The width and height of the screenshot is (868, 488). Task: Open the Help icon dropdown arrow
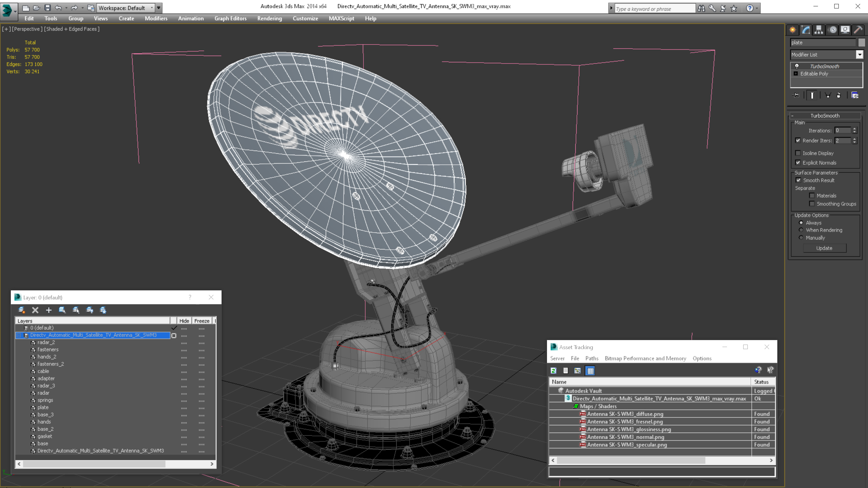(757, 8)
